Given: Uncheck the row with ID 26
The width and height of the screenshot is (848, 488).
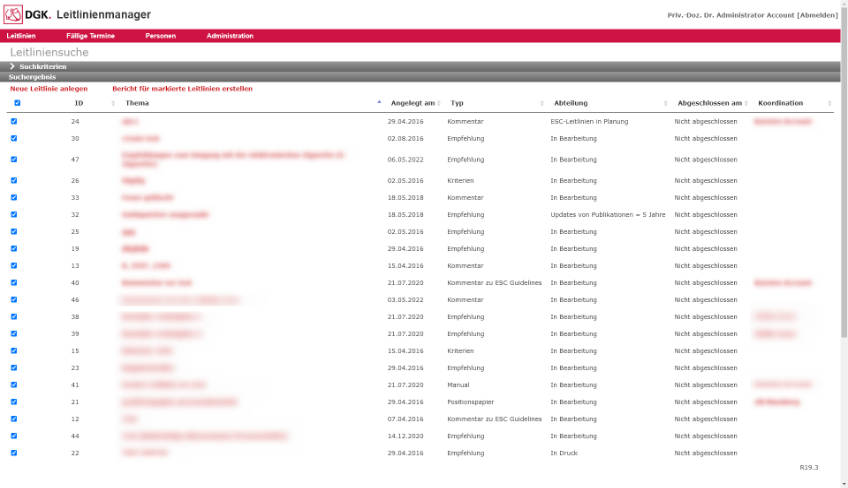Looking at the screenshot, I should point(14,180).
